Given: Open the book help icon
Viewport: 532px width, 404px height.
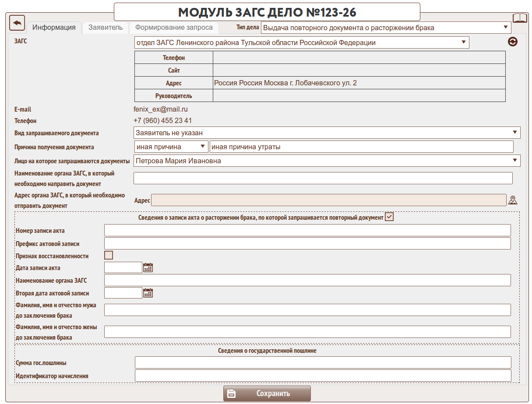Looking at the screenshot, I should point(520,18).
